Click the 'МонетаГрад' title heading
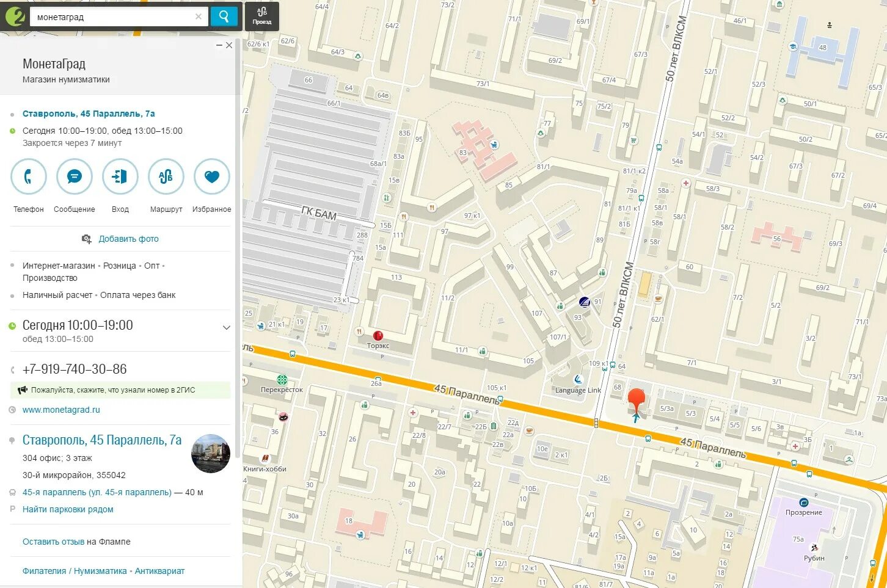The image size is (887, 588). click(x=54, y=64)
